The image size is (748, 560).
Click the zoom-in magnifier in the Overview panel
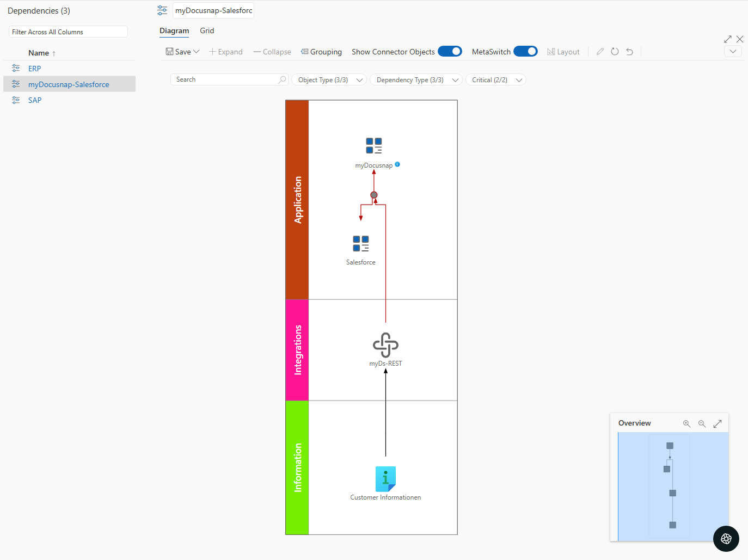[x=686, y=423]
